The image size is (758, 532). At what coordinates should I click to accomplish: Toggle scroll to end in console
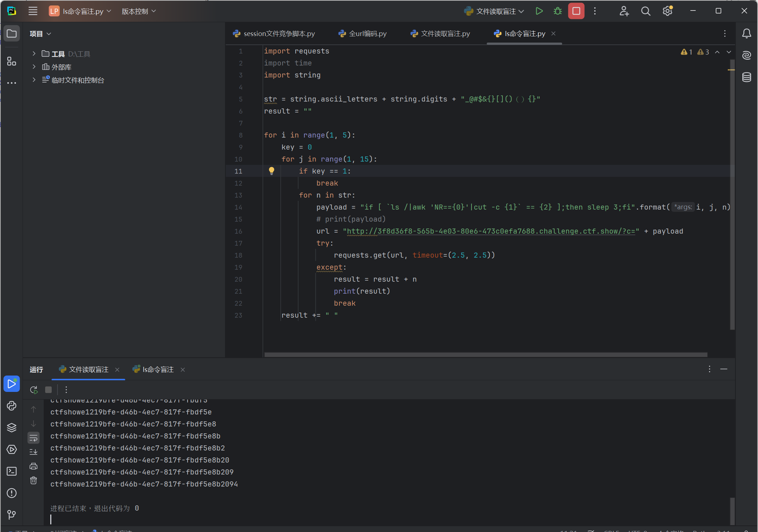[33, 452]
